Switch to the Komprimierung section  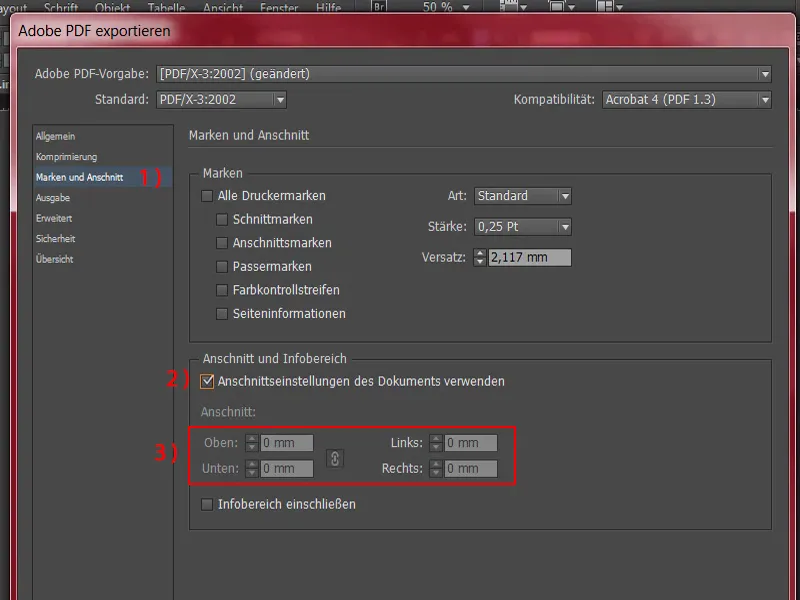coord(66,157)
